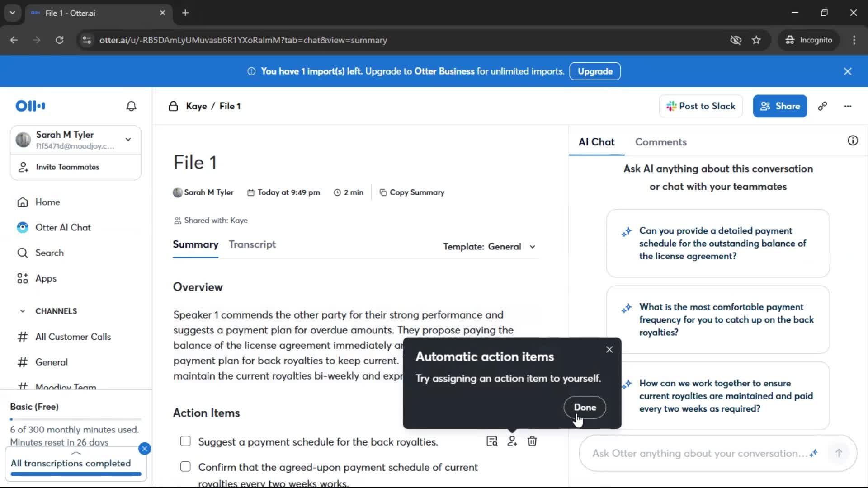Click the Shared with: Kaye text

pos(211,221)
